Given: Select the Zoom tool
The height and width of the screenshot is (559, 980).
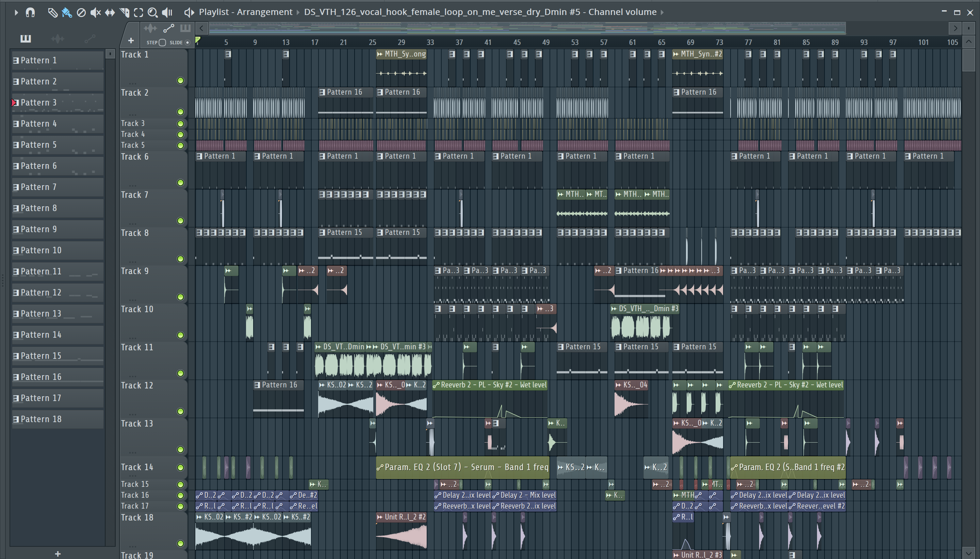Looking at the screenshot, I should click(x=153, y=12).
